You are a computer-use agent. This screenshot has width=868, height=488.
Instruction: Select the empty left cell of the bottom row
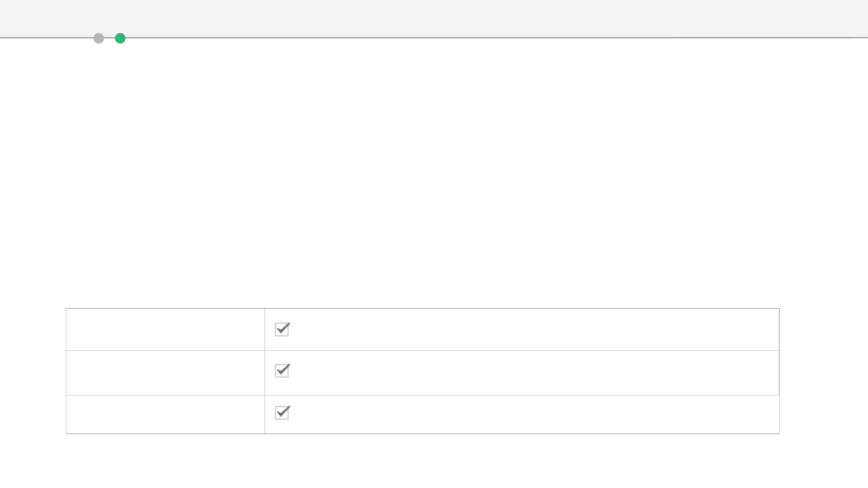165,414
